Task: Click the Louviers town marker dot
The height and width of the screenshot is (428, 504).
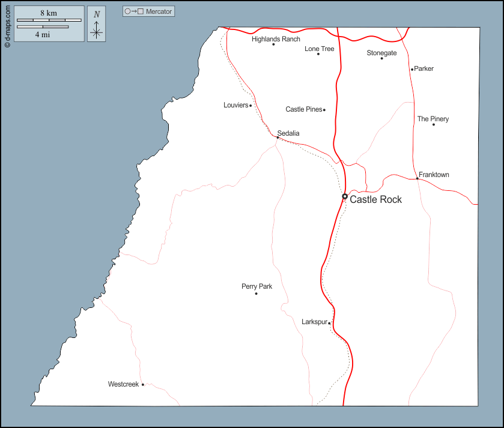Action: pos(250,106)
